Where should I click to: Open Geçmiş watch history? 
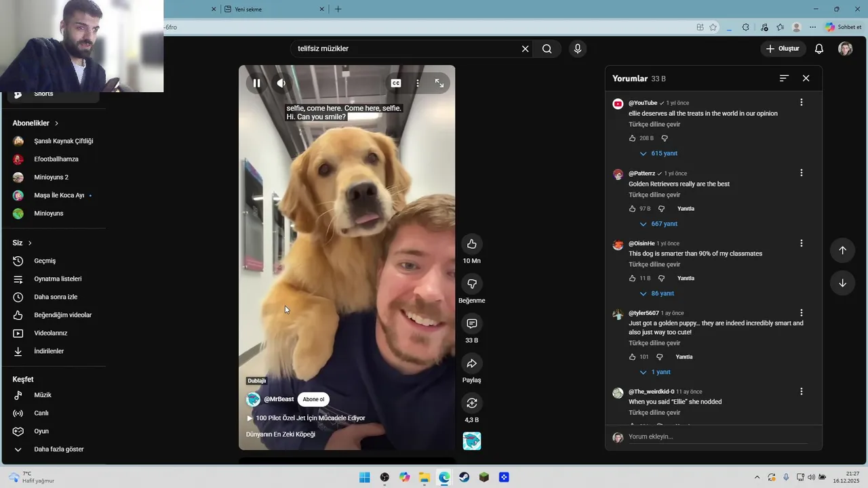tap(53, 261)
